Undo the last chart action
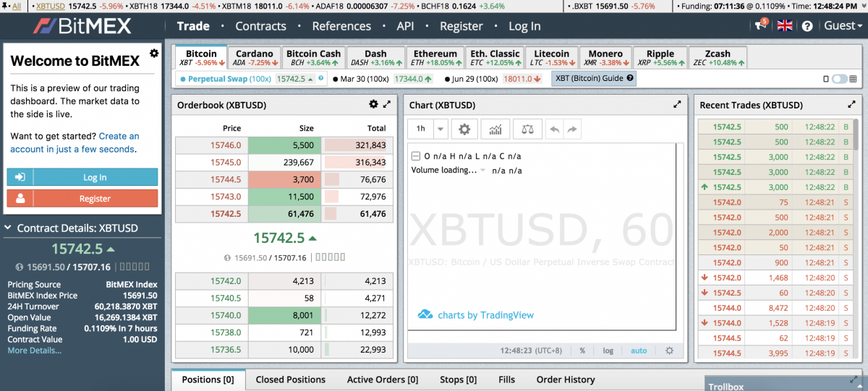868x391 pixels. coord(555,129)
